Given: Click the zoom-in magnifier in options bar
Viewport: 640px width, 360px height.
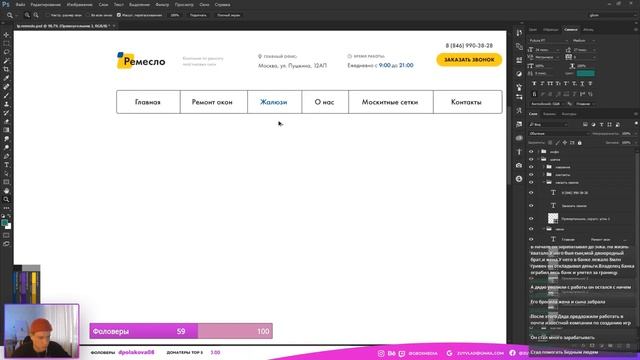Looking at the screenshot, I should pos(27,15).
